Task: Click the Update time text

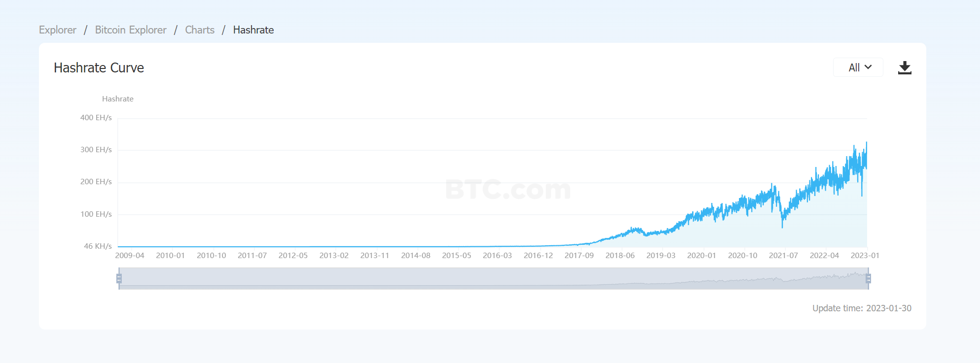Action: point(862,308)
